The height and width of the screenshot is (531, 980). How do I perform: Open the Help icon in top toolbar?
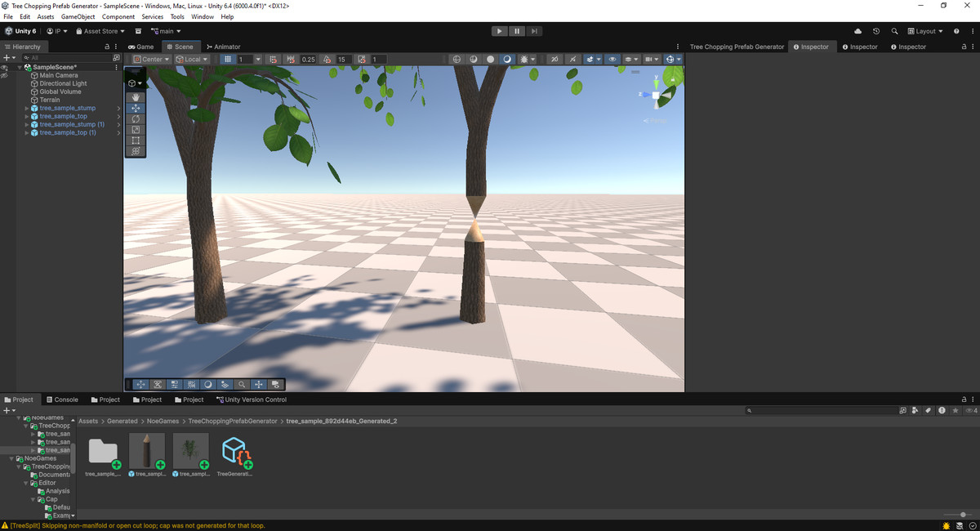(956, 31)
